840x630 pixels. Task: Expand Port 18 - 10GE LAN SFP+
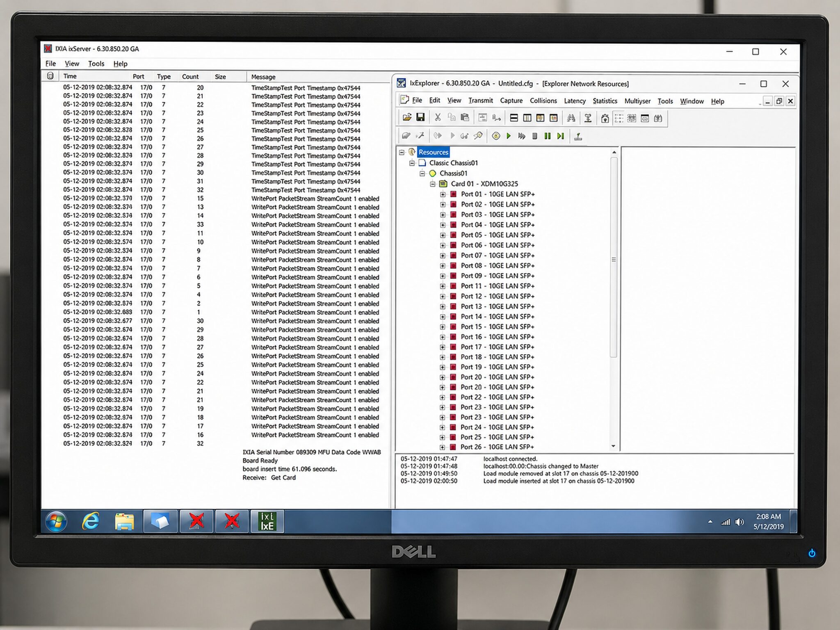(443, 357)
